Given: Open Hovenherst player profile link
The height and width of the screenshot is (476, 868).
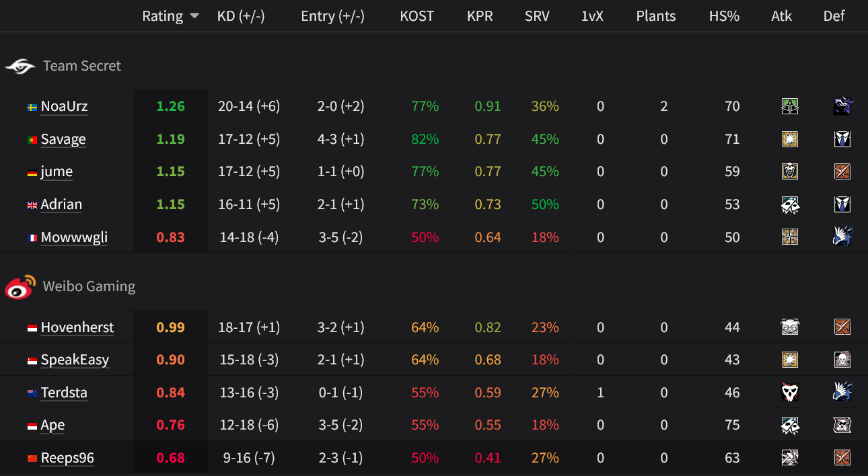Looking at the screenshot, I should click(77, 327).
